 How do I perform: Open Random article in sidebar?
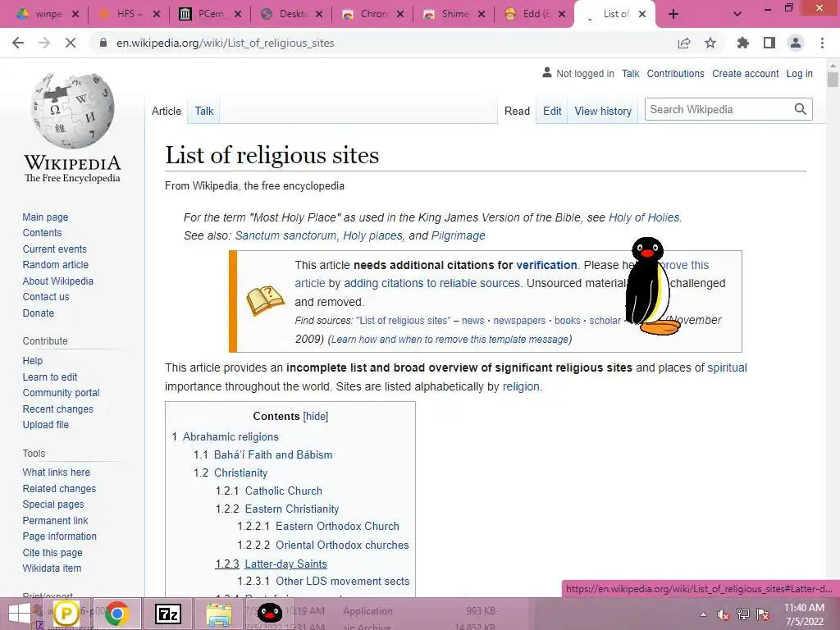click(55, 265)
